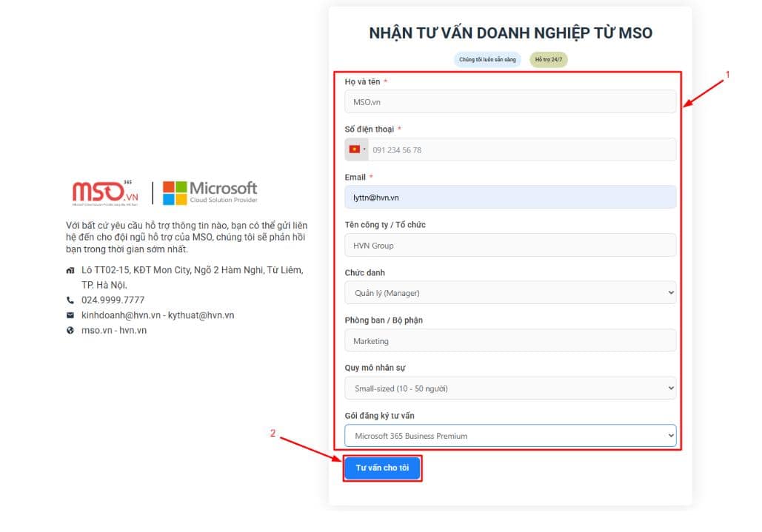
Task: Click the email addresses kinhdoanh@hvn.vn - kythuat@hvn.vn
Action: point(158,315)
